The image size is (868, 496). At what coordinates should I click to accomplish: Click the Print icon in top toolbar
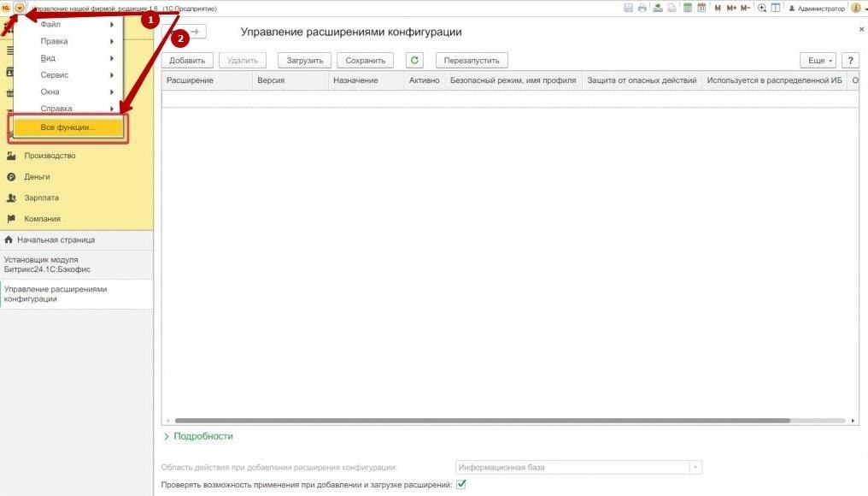(x=642, y=8)
